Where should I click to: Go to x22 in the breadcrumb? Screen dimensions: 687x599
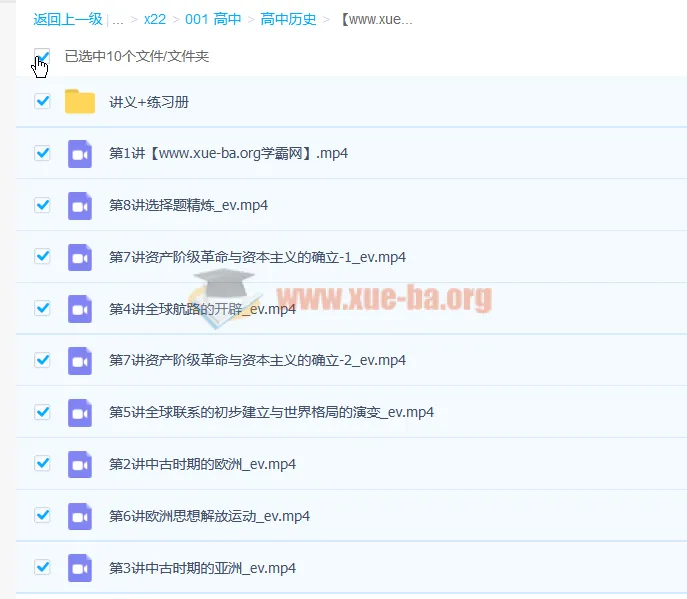click(x=154, y=19)
